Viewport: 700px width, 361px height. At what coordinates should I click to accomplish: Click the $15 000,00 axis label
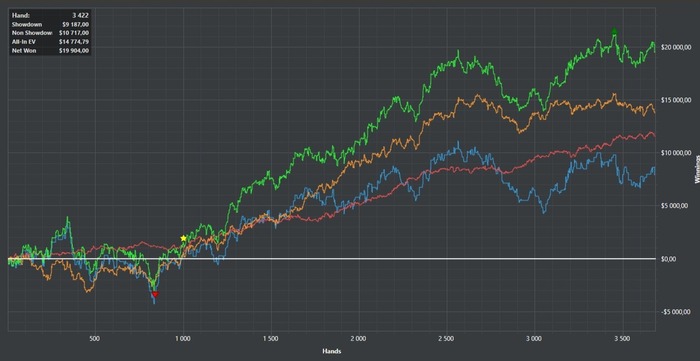click(x=675, y=100)
